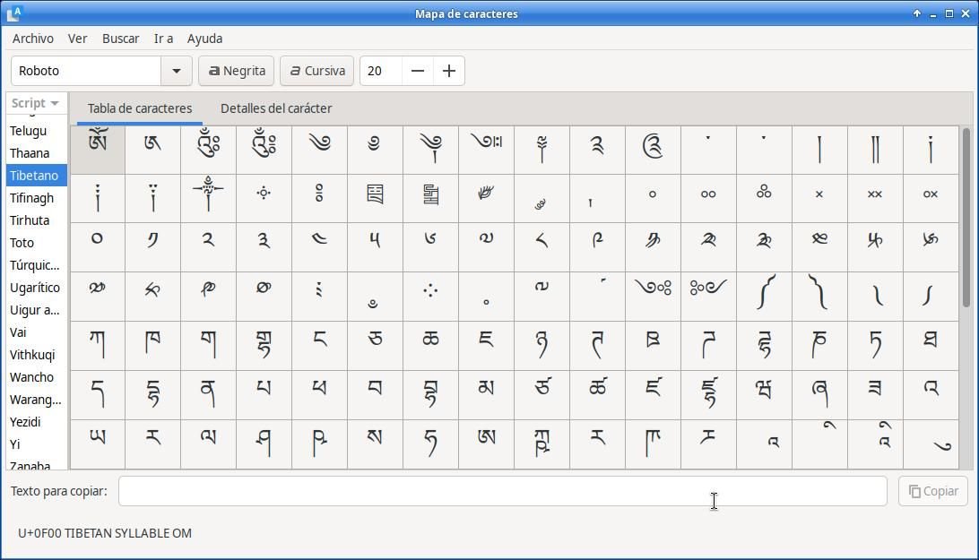Open the Ver menu
This screenshot has width=979, height=560.
tap(78, 39)
